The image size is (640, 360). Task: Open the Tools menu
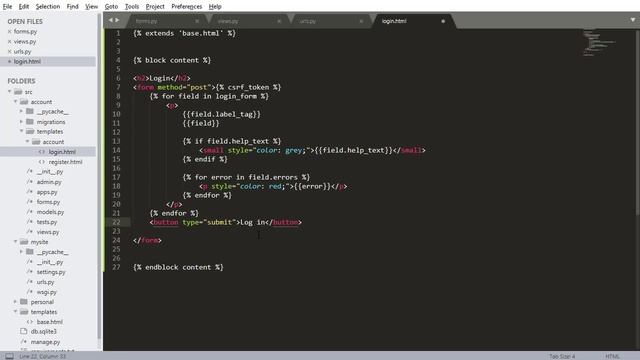point(132,7)
